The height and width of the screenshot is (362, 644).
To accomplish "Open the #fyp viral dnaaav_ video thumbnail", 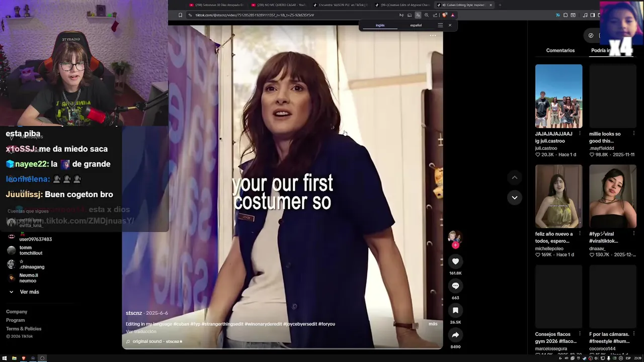I will tap(613, 196).
